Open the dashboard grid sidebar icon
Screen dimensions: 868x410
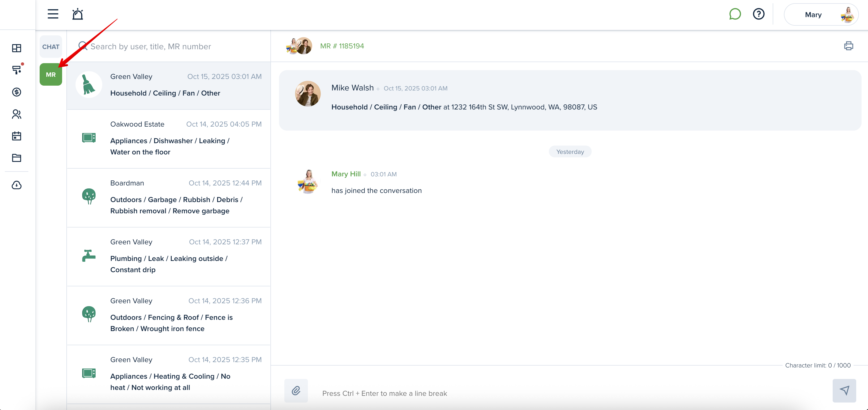(x=17, y=48)
